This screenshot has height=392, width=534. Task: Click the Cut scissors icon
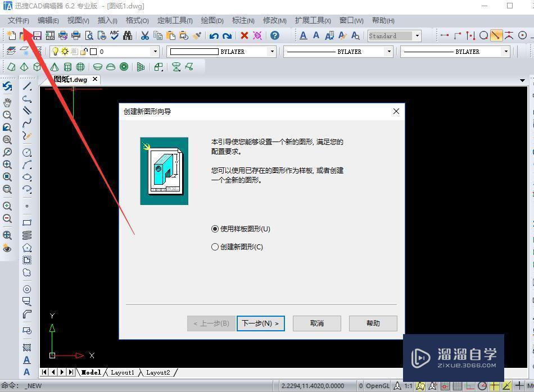tap(144, 35)
